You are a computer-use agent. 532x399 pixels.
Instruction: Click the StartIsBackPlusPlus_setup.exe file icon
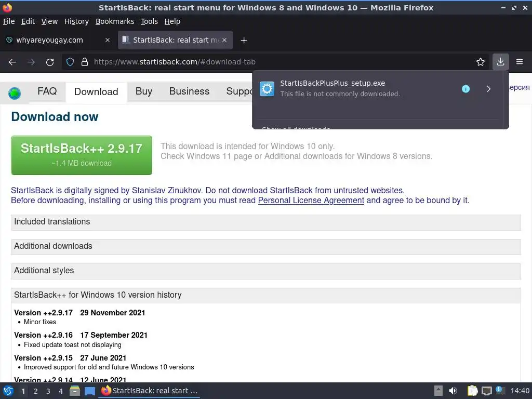[x=267, y=89]
